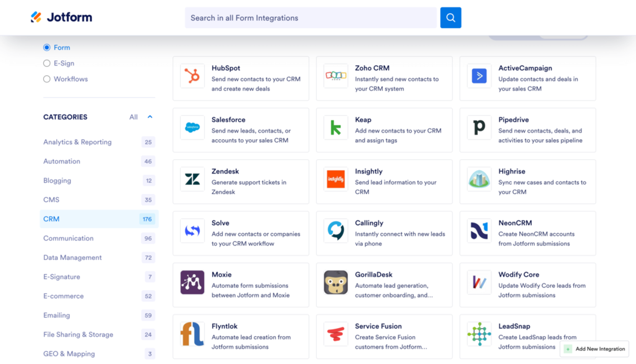Open the HubSpot integration icon
This screenshot has height=364, width=636.
192,76
